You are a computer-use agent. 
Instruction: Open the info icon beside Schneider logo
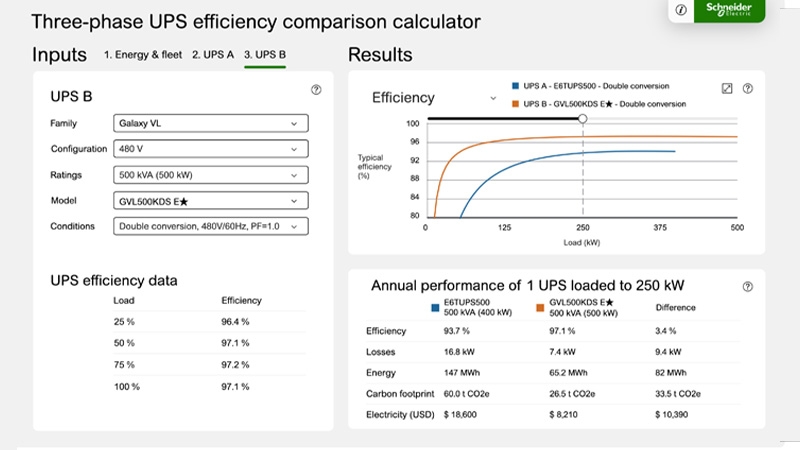pyautogui.click(x=681, y=10)
